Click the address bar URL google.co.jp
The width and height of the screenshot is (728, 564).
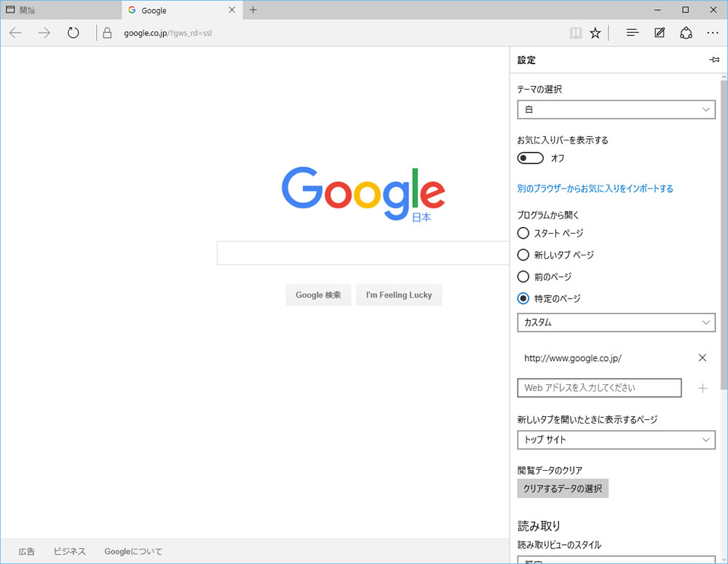167,33
